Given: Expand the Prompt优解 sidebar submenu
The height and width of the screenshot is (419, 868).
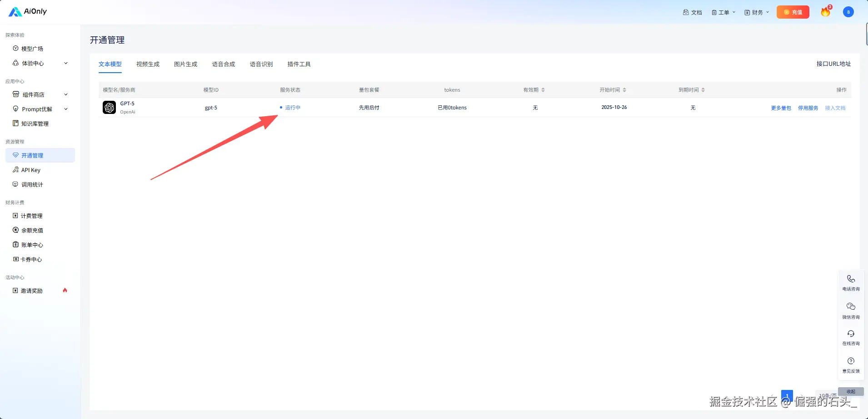Looking at the screenshot, I should (66, 109).
